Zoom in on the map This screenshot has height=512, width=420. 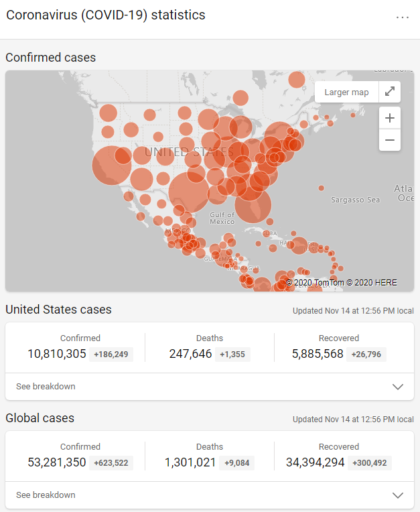tap(389, 118)
